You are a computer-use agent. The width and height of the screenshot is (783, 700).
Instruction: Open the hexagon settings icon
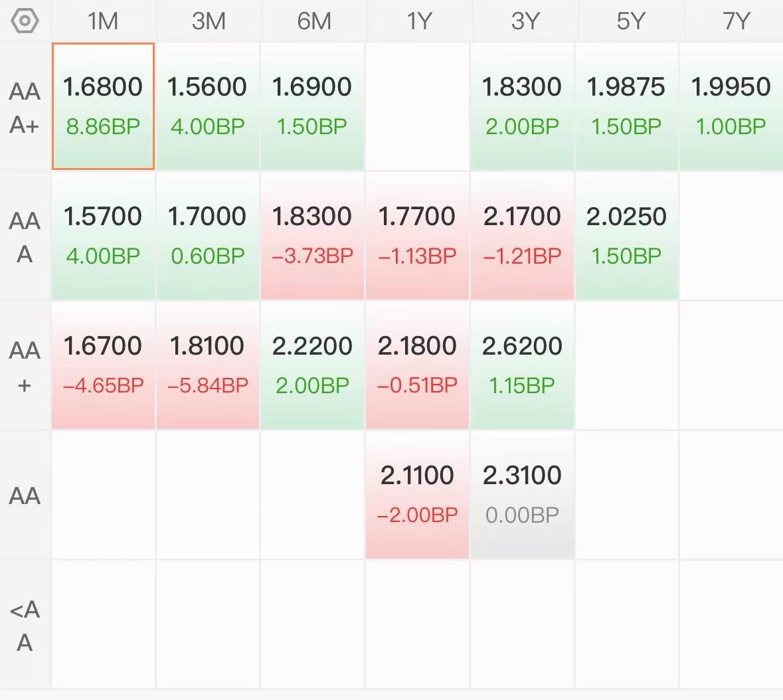point(25,21)
